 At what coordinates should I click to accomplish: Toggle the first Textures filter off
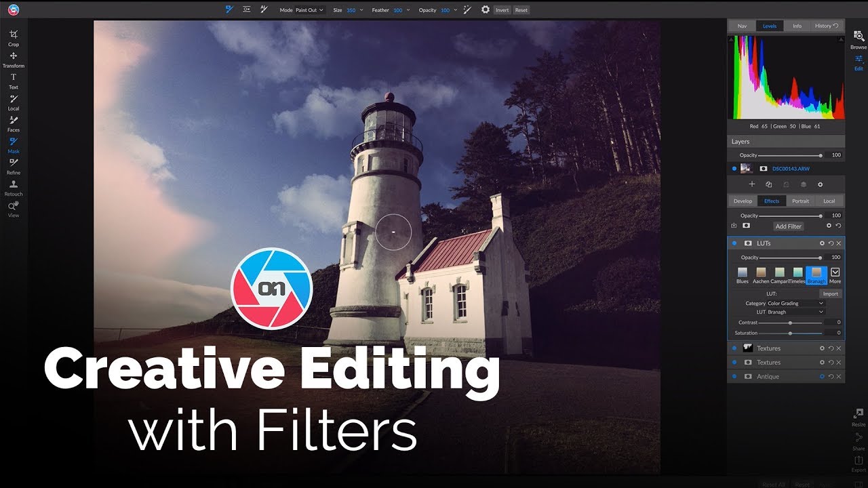coord(734,348)
